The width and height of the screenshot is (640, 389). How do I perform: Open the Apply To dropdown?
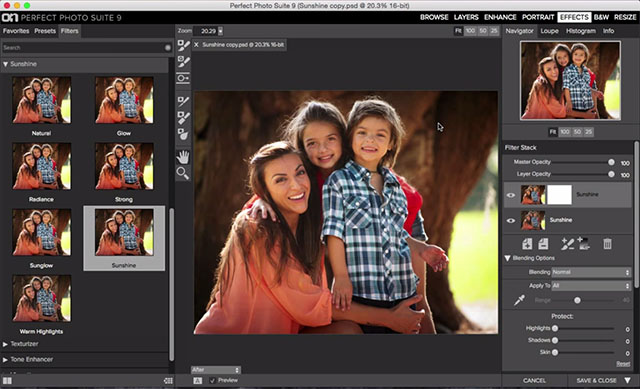pos(591,286)
